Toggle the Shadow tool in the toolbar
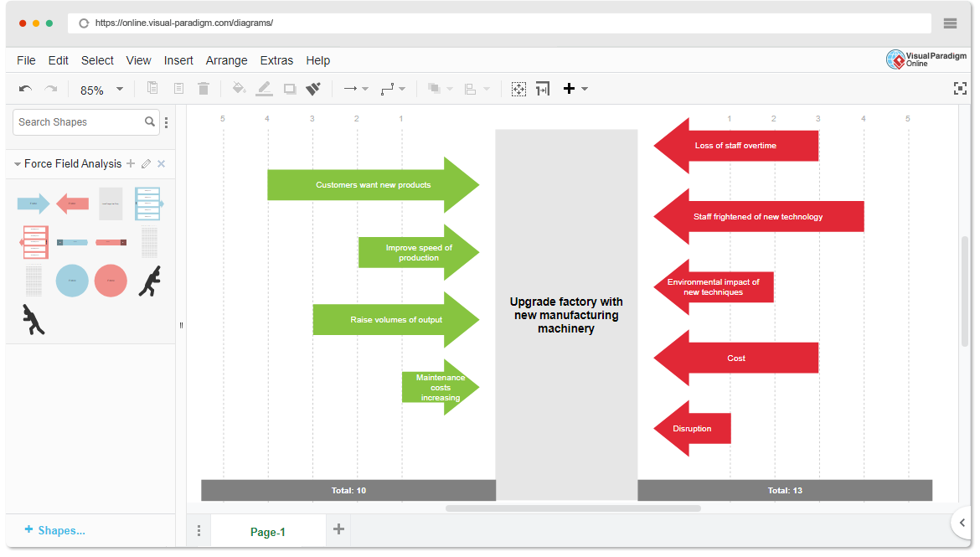This screenshot has height=557, width=980. point(290,89)
